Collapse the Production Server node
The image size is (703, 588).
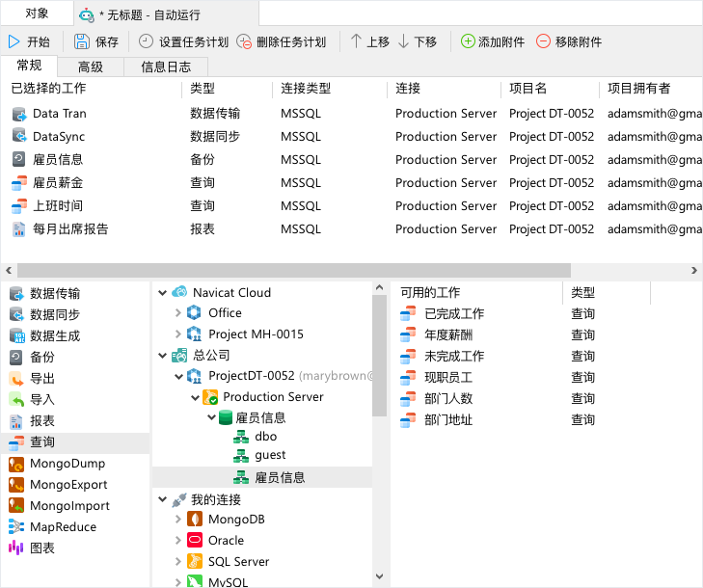click(x=194, y=397)
